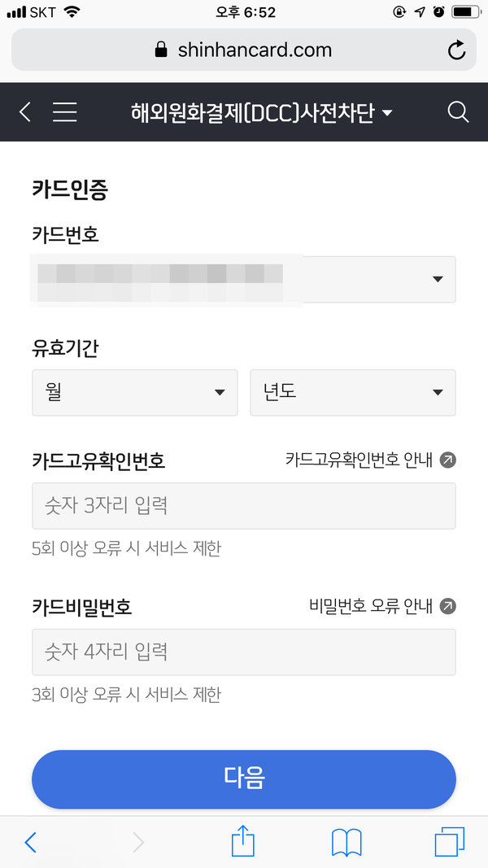Open the 비밀번호 오류 안내 link
488x868 pixels.
coord(371,606)
